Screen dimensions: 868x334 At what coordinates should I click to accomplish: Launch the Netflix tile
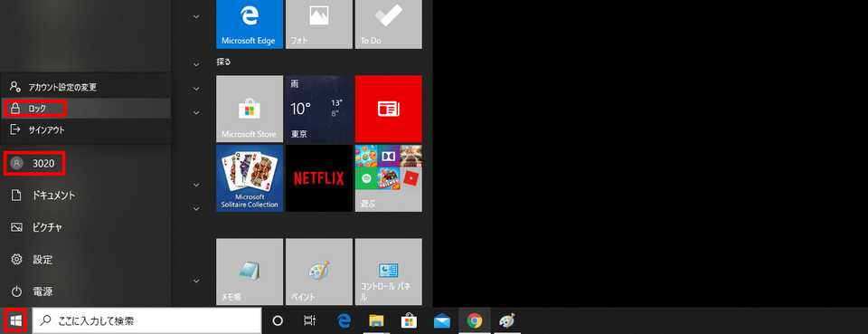[x=319, y=178]
